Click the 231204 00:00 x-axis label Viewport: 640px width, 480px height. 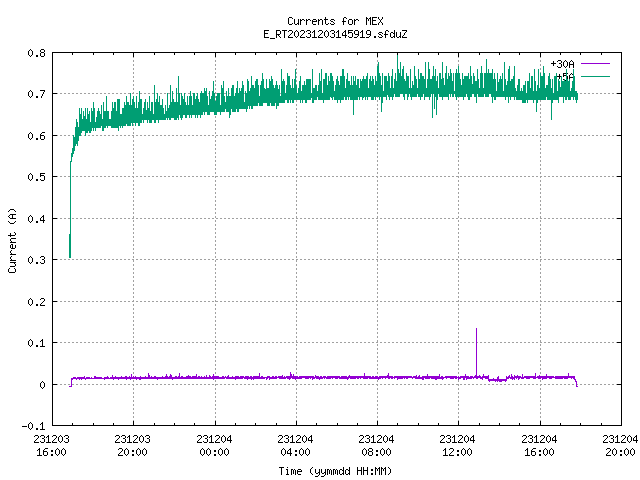tap(214, 446)
